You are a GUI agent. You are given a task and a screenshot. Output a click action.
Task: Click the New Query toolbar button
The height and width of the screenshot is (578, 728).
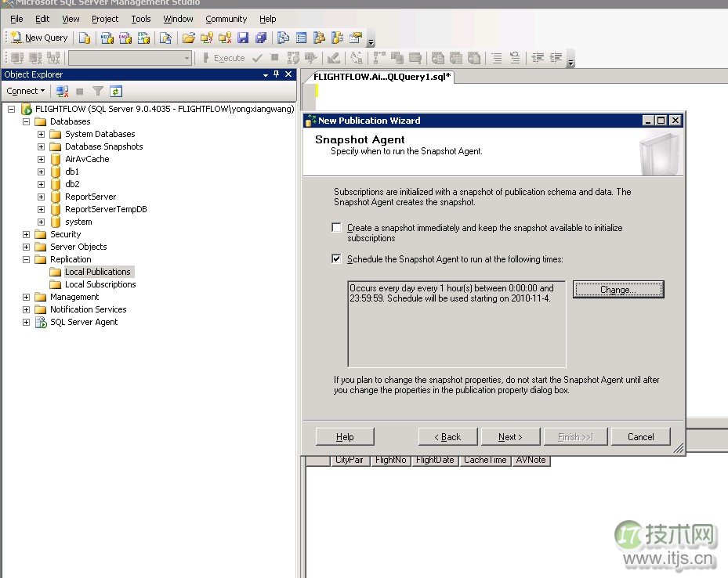pos(39,38)
